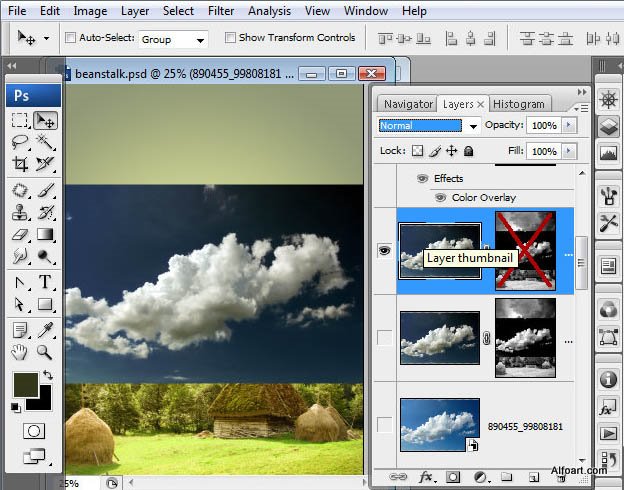Select the Zoom magnifier tool
This screenshot has width=624, height=490.
pos(45,351)
